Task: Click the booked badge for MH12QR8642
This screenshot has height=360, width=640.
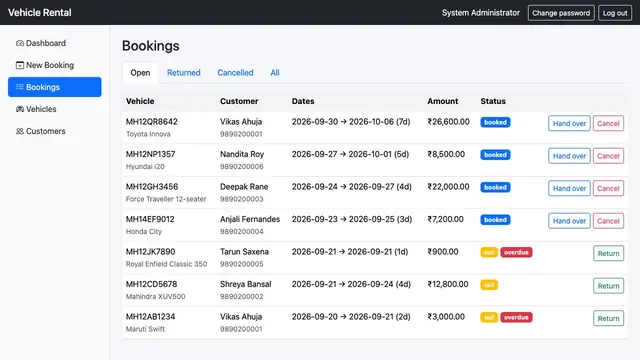Action: point(495,122)
